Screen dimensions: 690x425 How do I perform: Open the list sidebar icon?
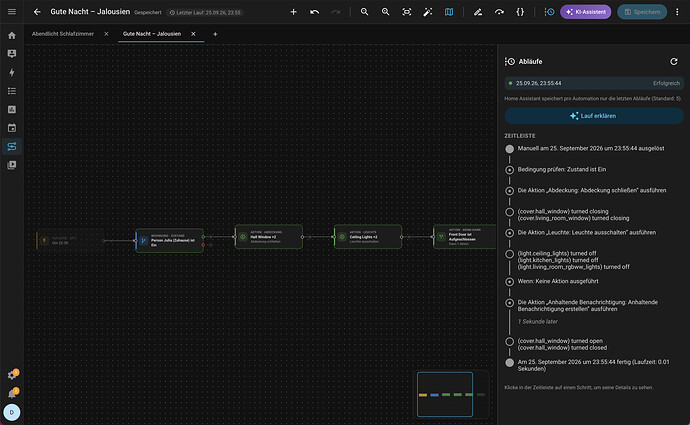coord(12,91)
